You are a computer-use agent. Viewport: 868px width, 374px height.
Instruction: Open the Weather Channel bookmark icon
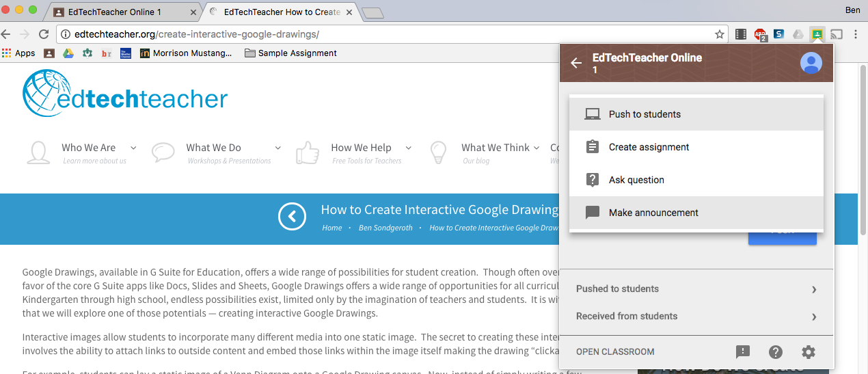[x=126, y=53]
